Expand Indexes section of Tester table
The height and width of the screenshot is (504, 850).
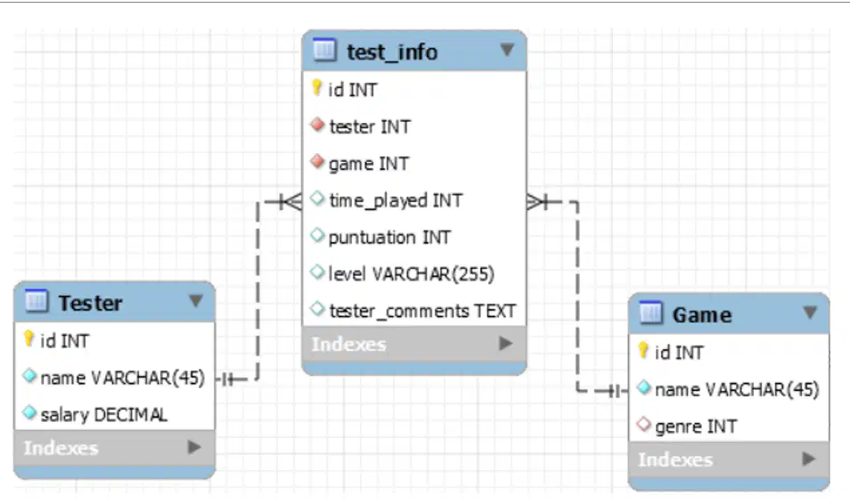pos(194,447)
